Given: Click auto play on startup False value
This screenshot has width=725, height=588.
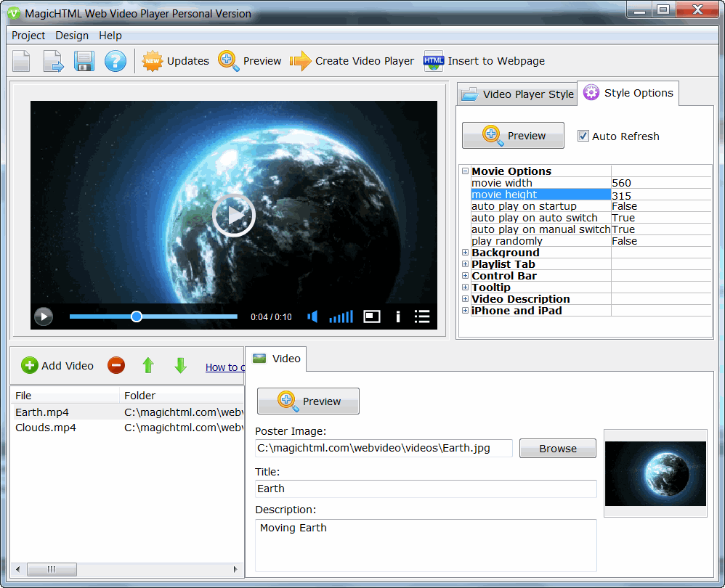Looking at the screenshot, I should 661,206.
